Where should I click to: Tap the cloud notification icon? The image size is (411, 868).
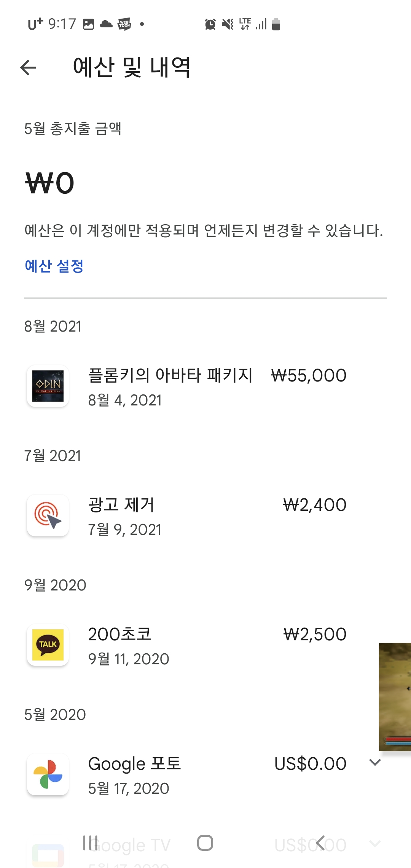pyautogui.click(x=106, y=24)
